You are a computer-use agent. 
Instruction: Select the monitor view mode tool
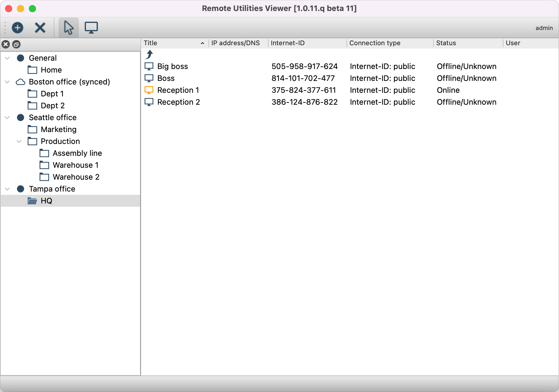tap(91, 28)
